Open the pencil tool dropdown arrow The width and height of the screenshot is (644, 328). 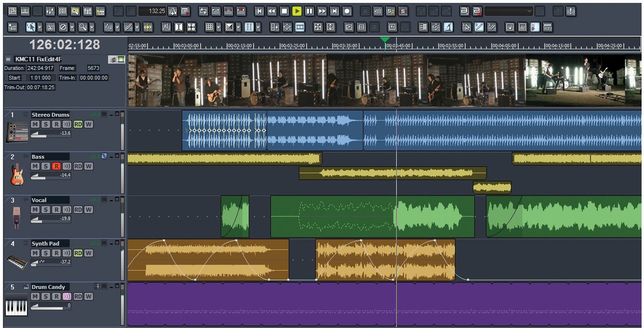pyautogui.click(x=137, y=27)
